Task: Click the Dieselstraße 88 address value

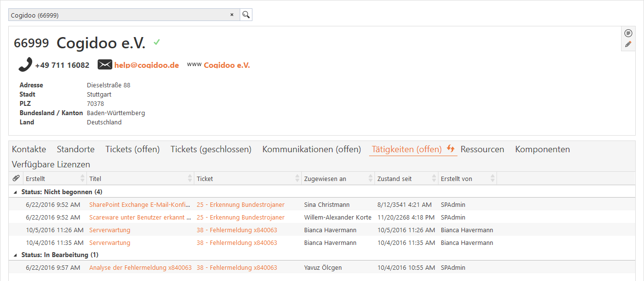Action: [108, 85]
